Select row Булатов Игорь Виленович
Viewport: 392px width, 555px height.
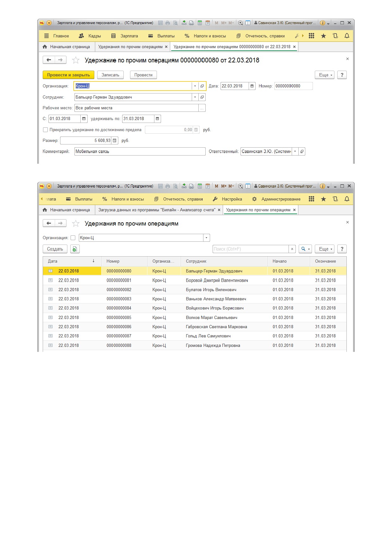click(x=195, y=290)
